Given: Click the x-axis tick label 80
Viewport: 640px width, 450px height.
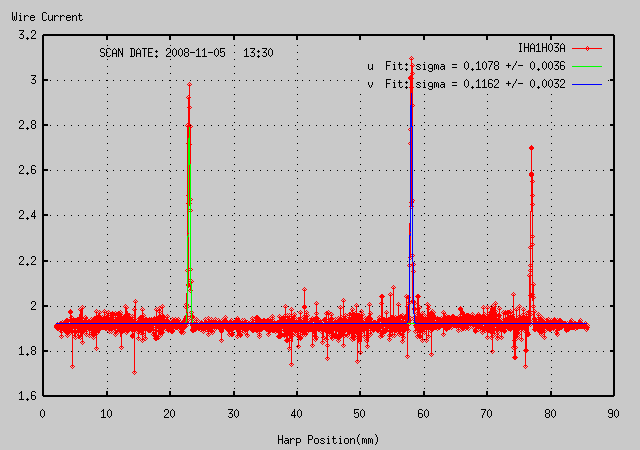Looking at the screenshot, I should click(550, 414).
